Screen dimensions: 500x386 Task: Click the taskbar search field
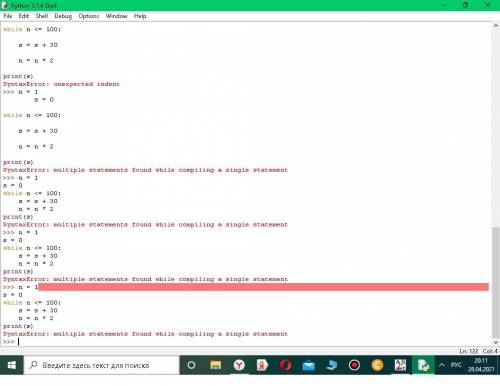point(102,365)
